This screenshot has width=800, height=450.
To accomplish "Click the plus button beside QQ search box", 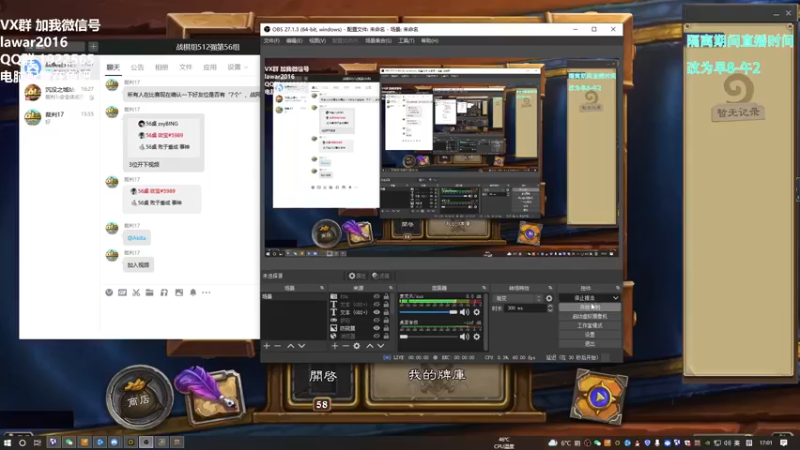I will coord(93,46).
